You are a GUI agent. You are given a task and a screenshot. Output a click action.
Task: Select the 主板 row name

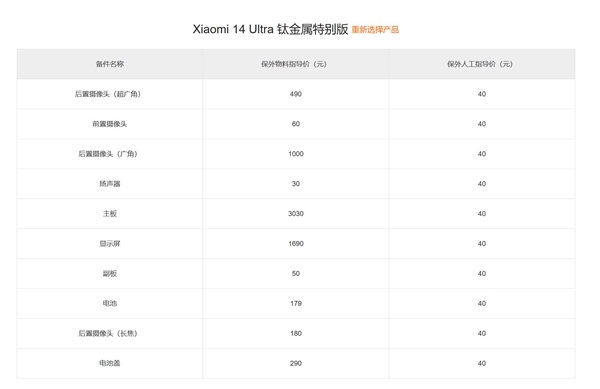[110, 213]
